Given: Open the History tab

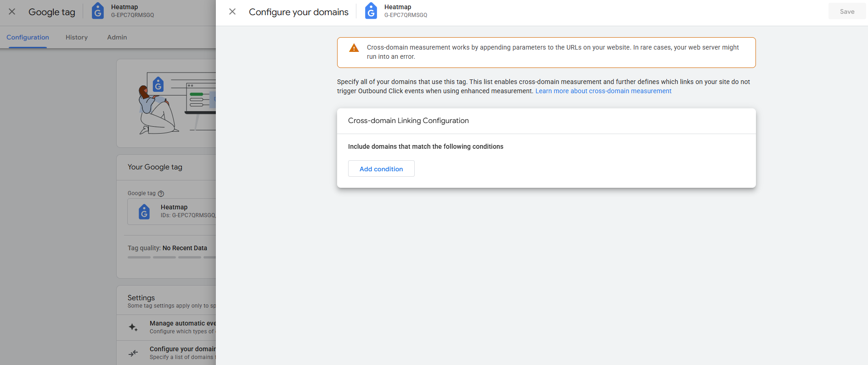Looking at the screenshot, I should coord(77,37).
